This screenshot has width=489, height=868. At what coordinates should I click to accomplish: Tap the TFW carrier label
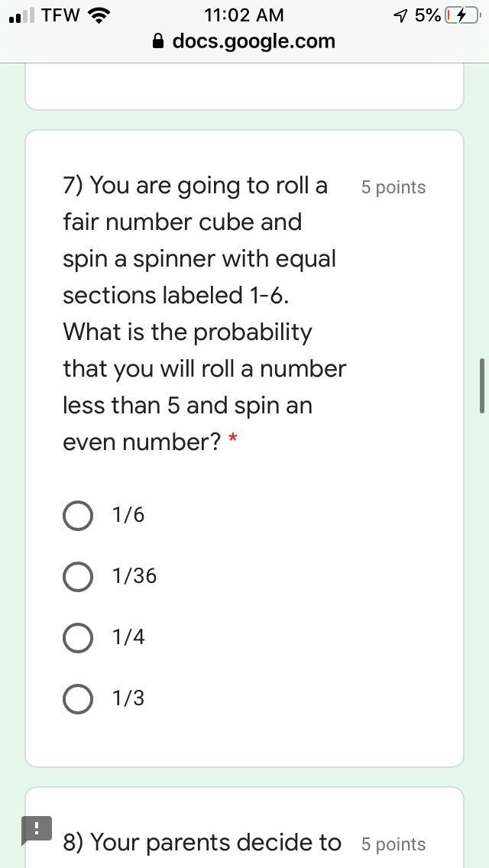60,15
